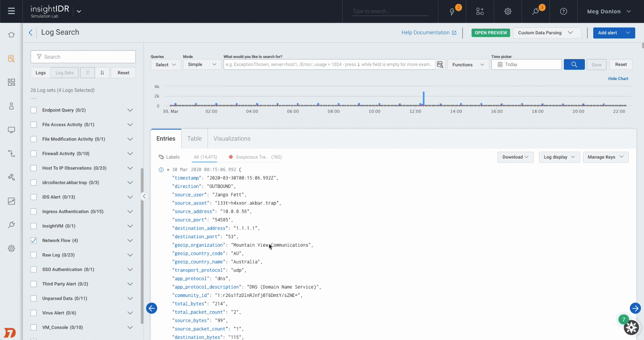Open the Functions dropdown

[468, 64]
